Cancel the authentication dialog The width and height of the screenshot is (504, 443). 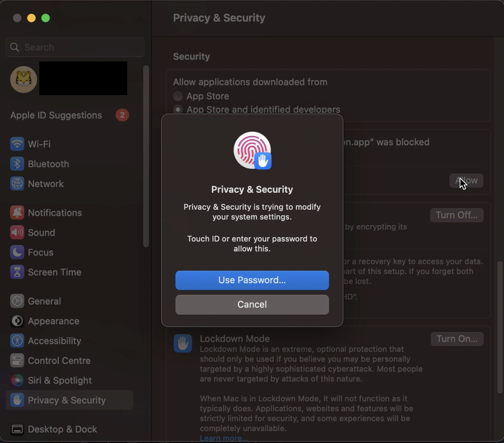pos(252,305)
